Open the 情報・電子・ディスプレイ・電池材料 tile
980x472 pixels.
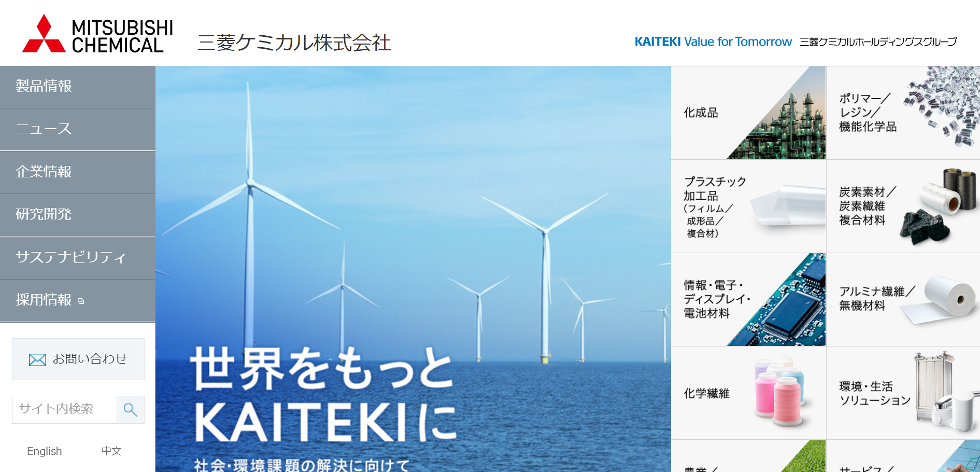(748, 300)
